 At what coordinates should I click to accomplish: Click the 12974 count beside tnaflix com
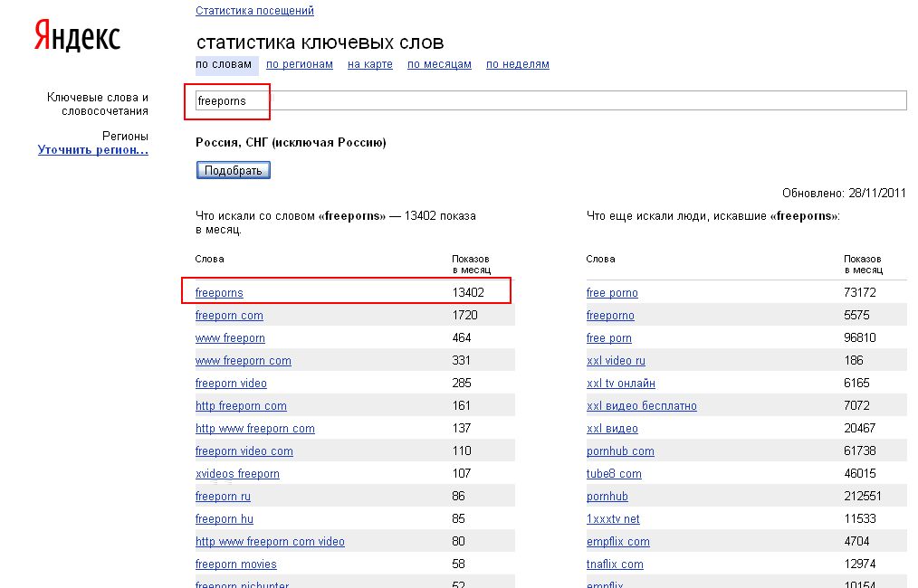tap(860, 564)
